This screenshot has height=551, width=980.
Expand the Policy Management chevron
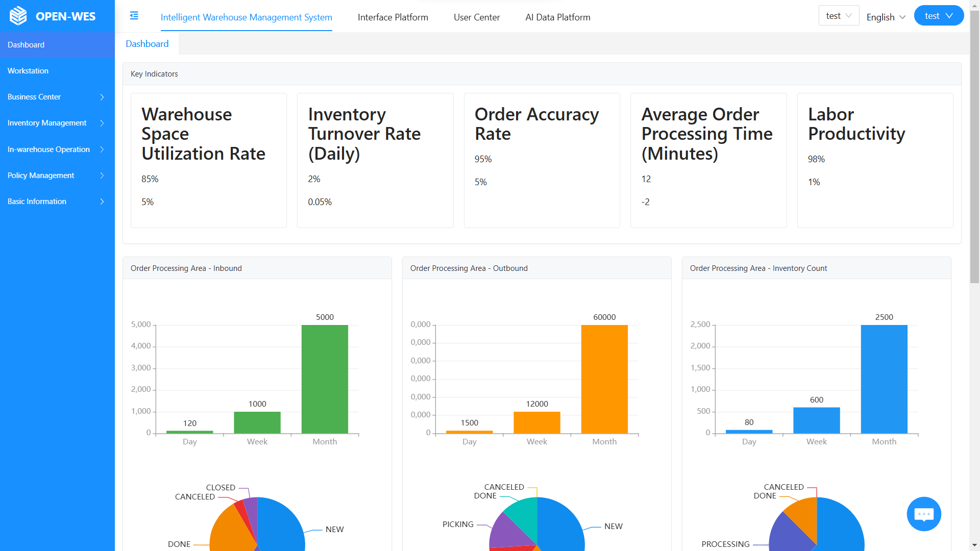coord(102,176)
